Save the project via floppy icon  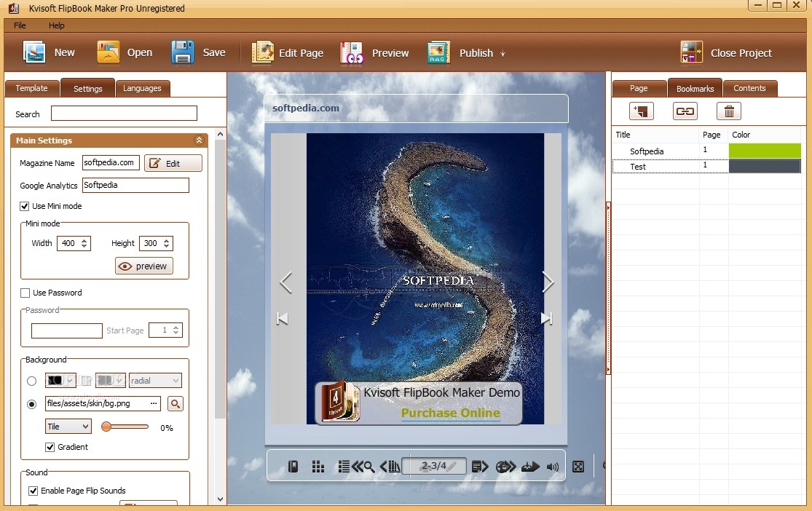click(182, 52)
